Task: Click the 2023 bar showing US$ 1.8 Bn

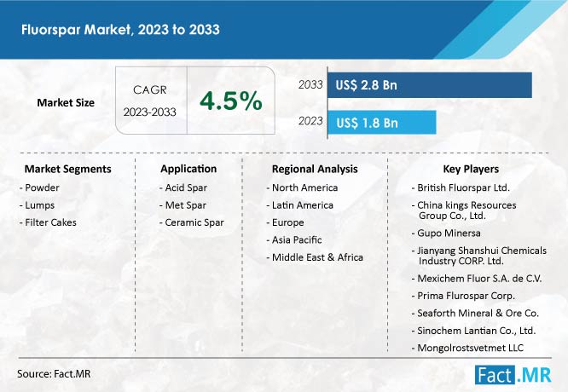Action: pos(382,123)
